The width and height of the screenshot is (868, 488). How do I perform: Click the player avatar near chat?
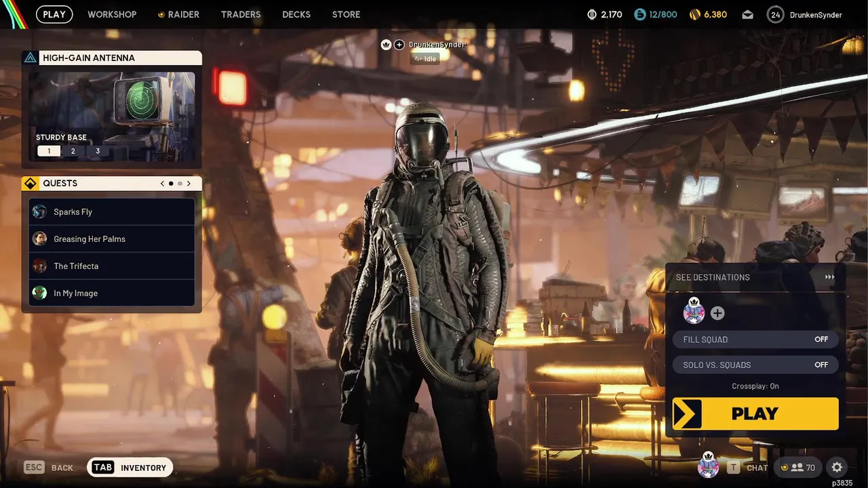708,465
